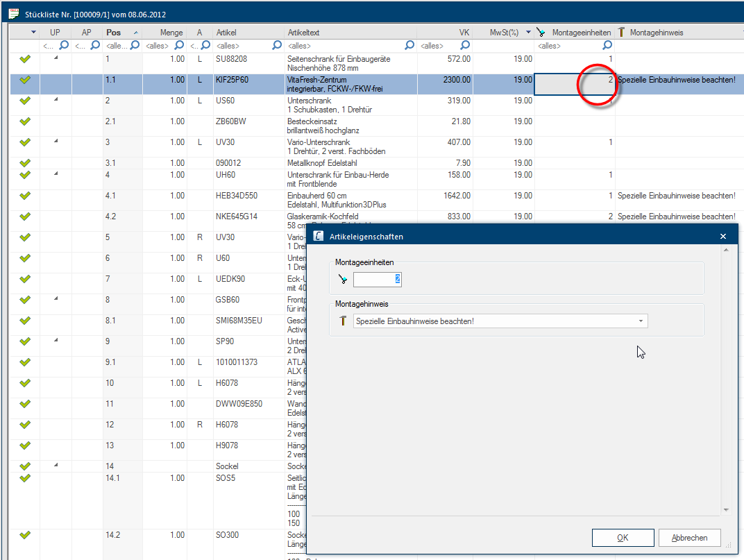Image resolution: width=744 pixels, height=560 pixels.
Task: Click the magnifier in the Montageeinheiten filter
Action: [x=607, y=46]
